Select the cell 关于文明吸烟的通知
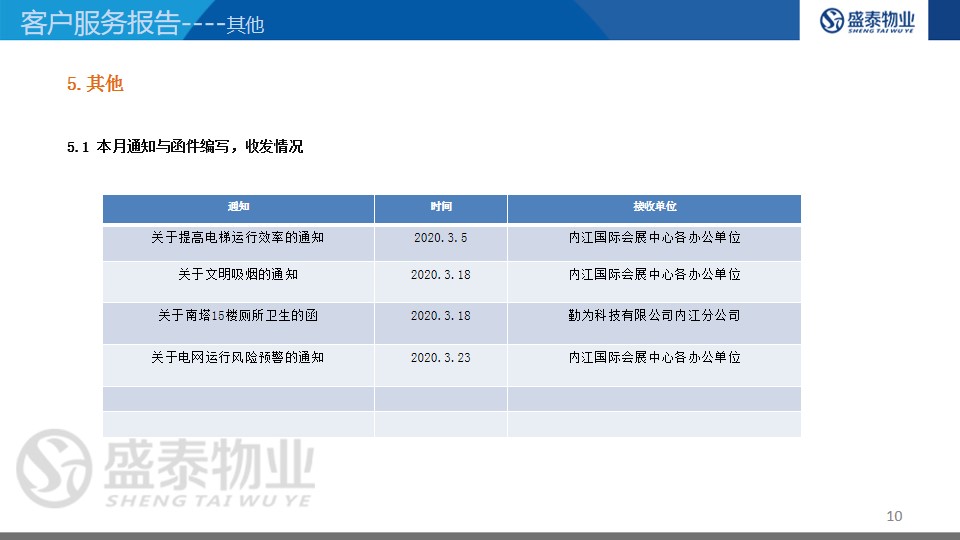 [x=238, y=274]
